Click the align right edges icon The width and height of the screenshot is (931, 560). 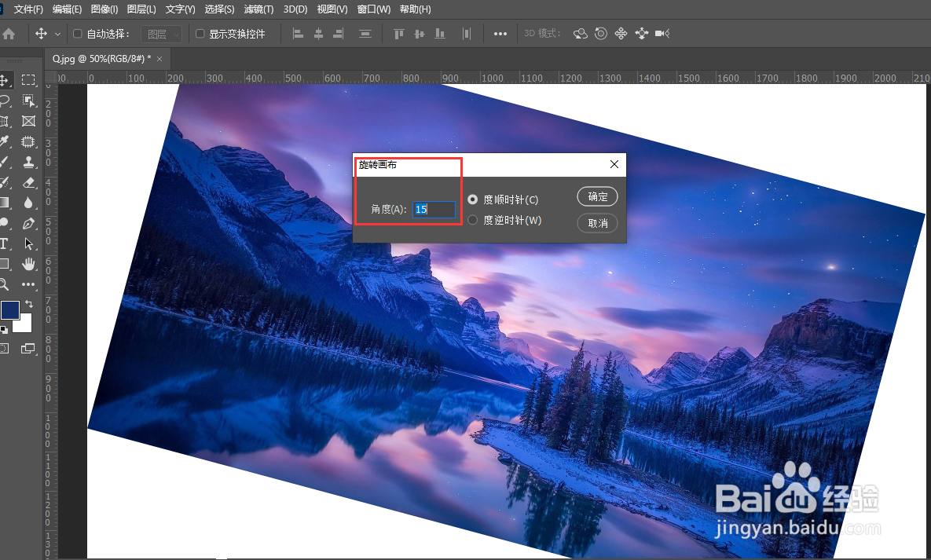[x=339, y=34]
